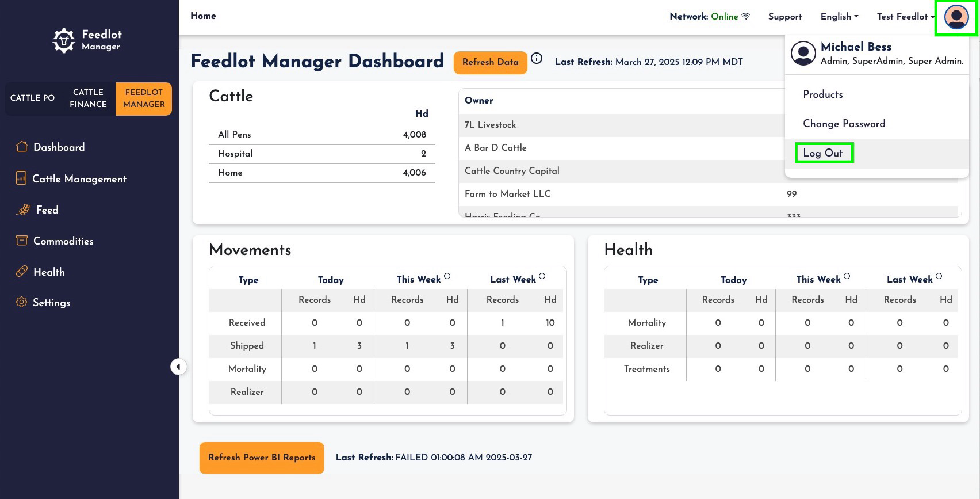Open Cattle Management menu item
The image size is (980, 499).
[79, 179]
